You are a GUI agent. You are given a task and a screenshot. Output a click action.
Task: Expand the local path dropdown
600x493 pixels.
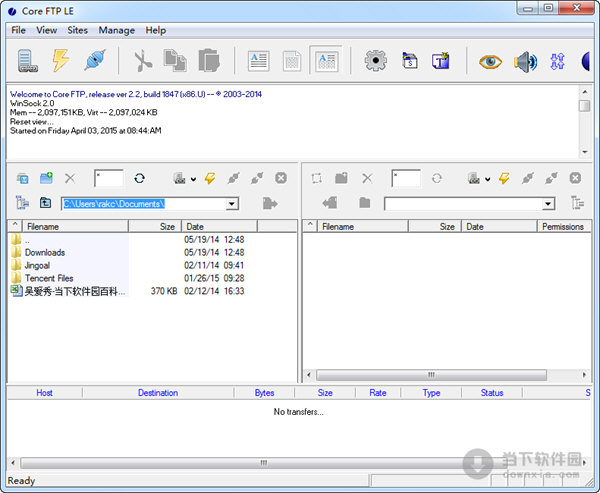pos(232,204)
